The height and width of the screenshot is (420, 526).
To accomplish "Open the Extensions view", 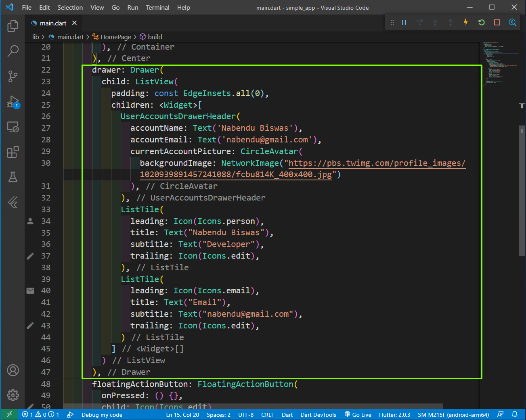I will [13, 152].
